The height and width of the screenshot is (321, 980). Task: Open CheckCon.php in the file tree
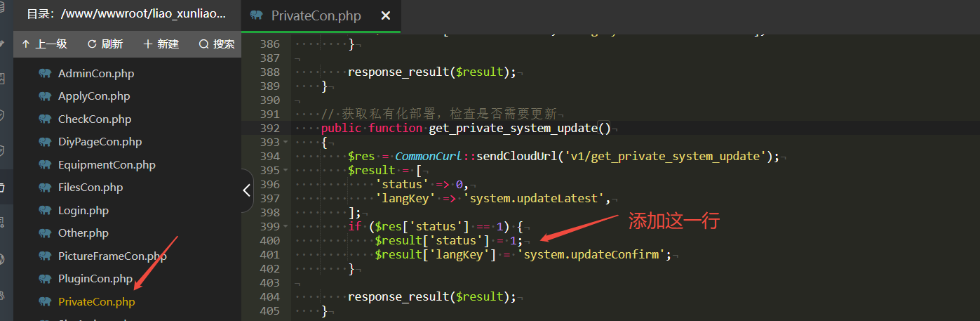coord(95,119)
